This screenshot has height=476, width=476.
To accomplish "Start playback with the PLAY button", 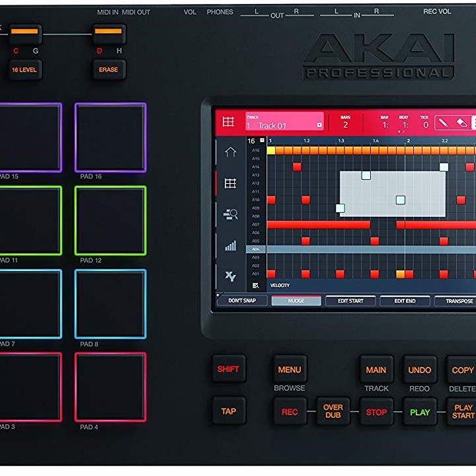I will coord(420,413).
